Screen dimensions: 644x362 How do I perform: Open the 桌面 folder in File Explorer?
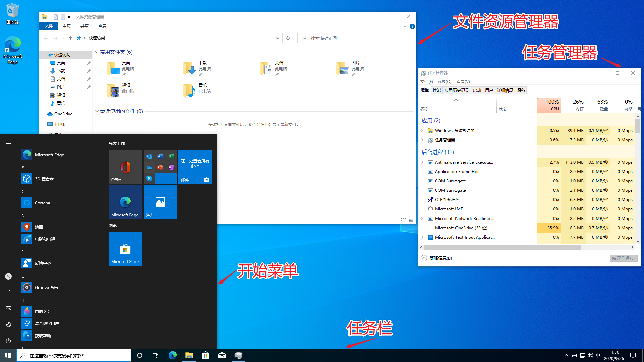point(121,69)
